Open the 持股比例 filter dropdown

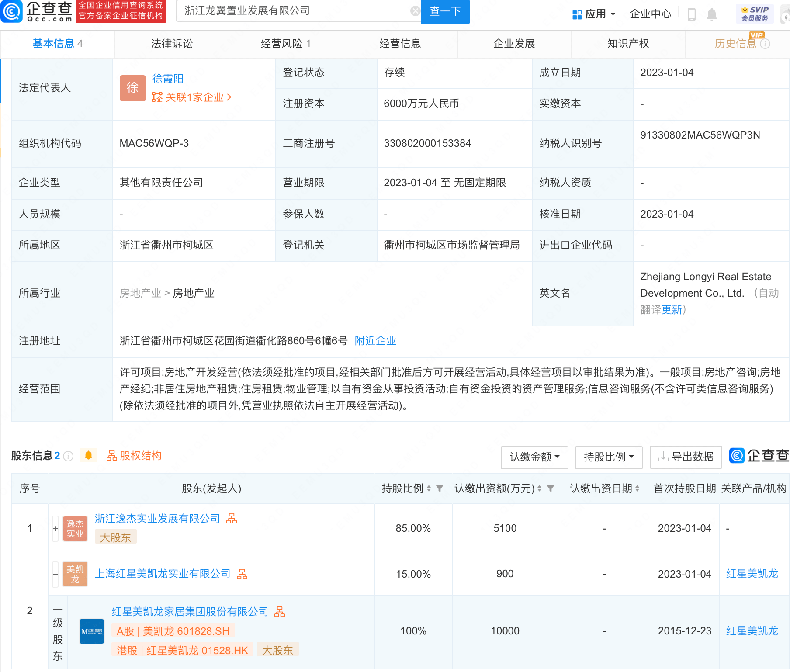[609, 457]
